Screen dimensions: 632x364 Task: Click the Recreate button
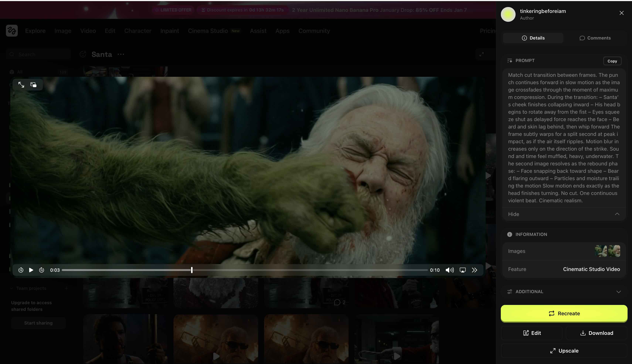564,313
